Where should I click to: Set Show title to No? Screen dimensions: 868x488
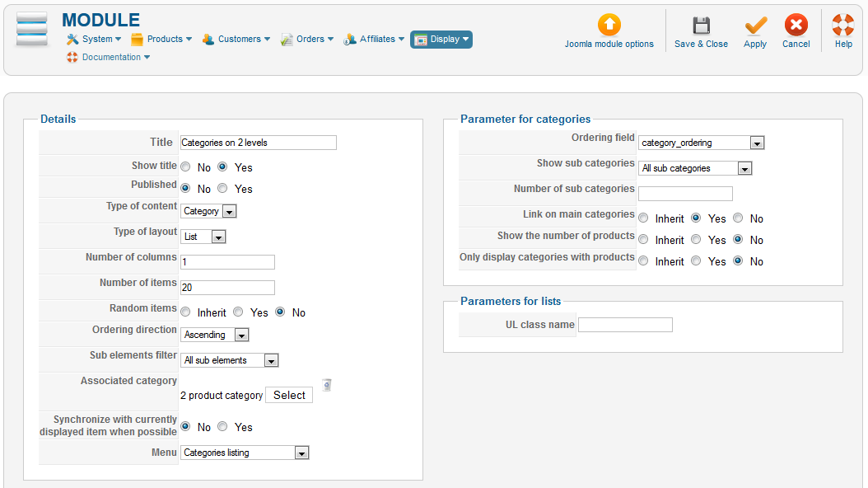coord(185,167)
